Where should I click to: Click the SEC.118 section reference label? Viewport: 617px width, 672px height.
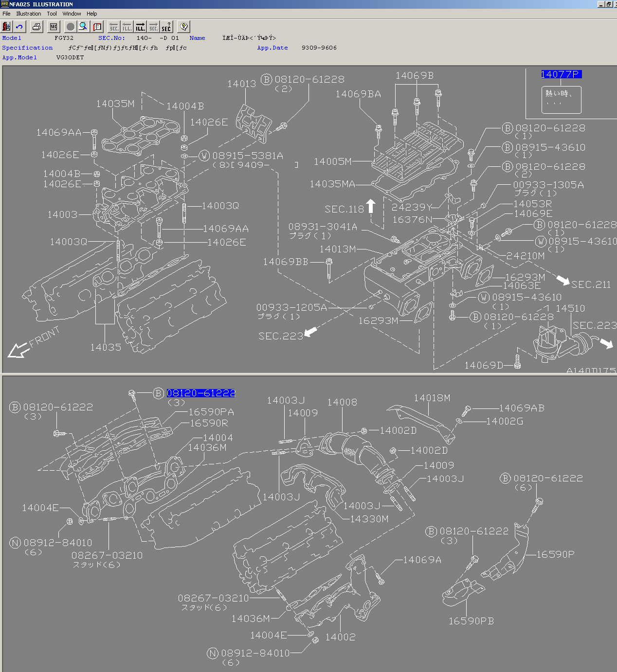coord(344,209)
